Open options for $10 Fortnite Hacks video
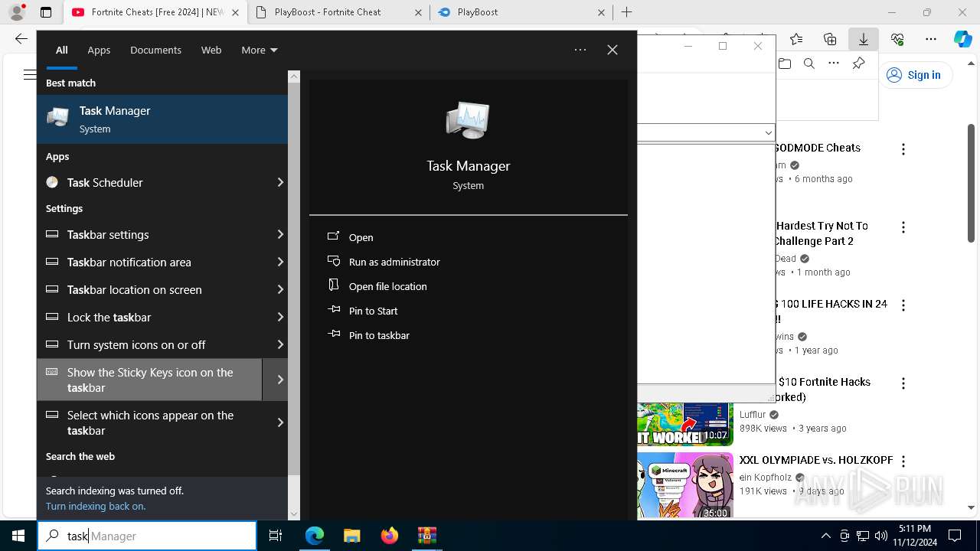The height and width of the screenshot is (551, 980). tap(903, 383)
